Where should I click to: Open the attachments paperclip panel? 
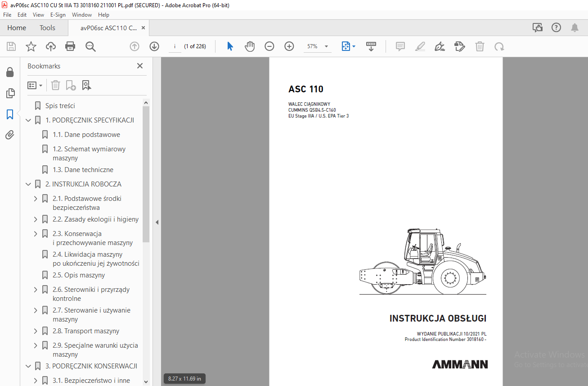point(10,135)
